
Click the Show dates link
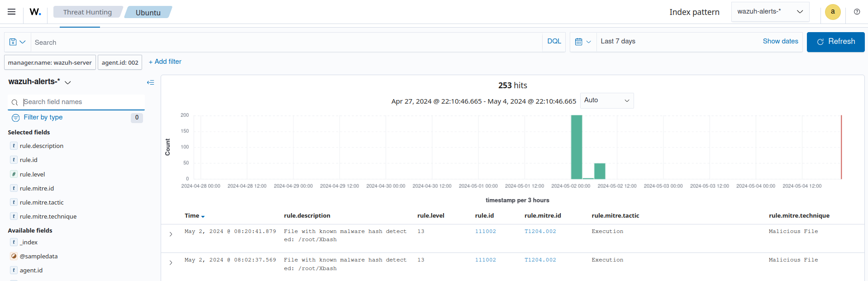tap(780, 41)
